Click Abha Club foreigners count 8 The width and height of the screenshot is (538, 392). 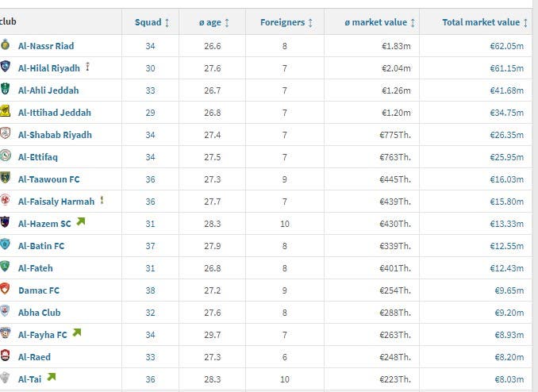284,313
